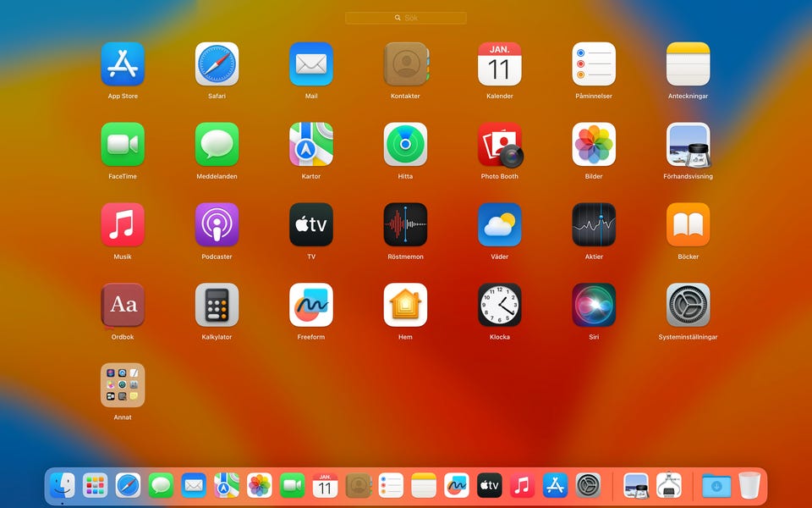
Task: Open the Hitta app
Action: click(x=405, y=144)
